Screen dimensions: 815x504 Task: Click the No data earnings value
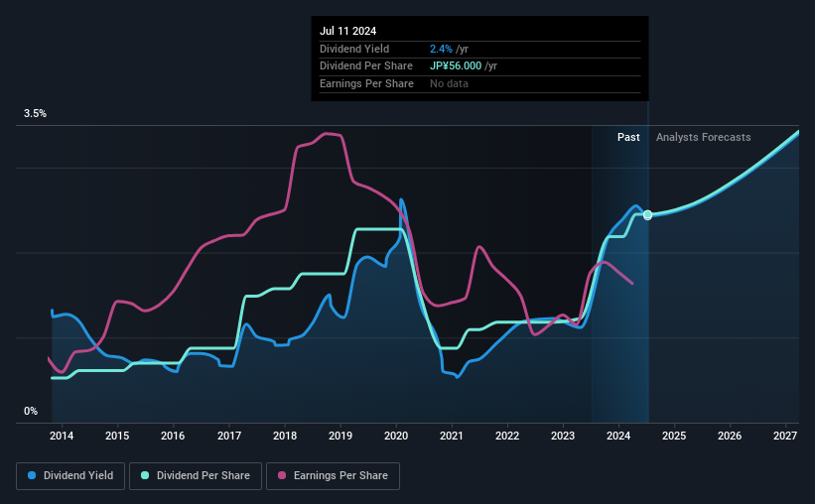(449, 83)
